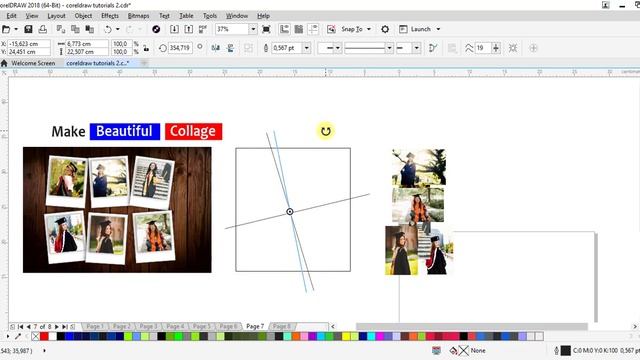Open the Snap To dropdown
The width and height of the screenshot is (640, 360).
pos(369,29)
